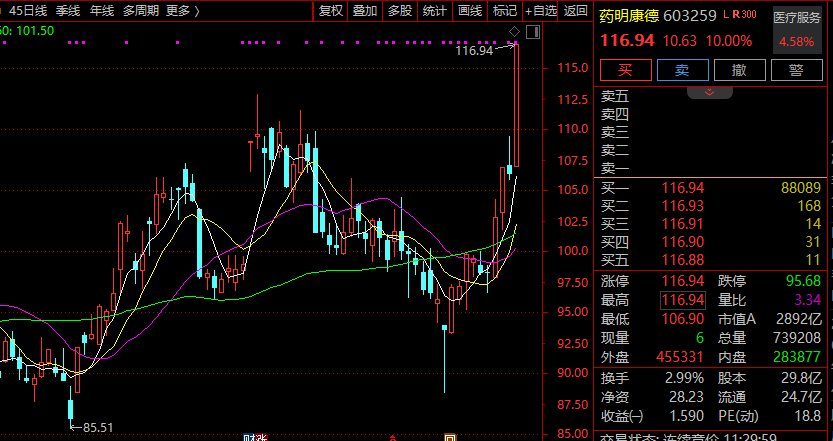
Task: Click 内盘 value 283877
Action: click(x=797, y=357)
